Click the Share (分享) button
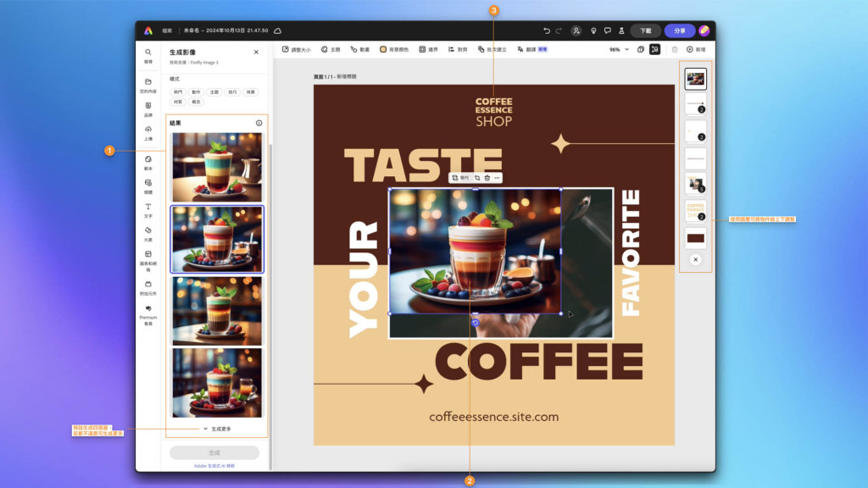 tap(680, 30)
